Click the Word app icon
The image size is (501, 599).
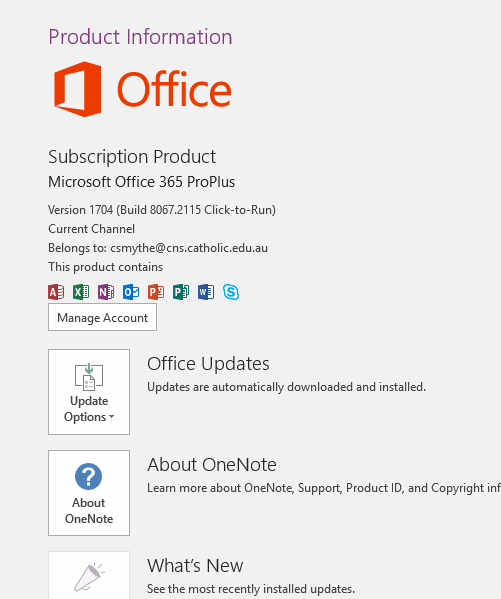[206, 292]
